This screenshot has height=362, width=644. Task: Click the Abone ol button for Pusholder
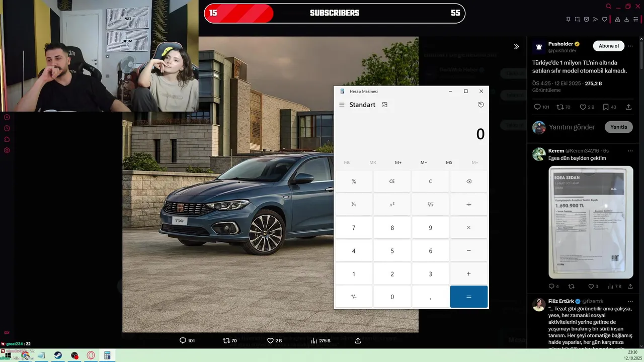(609, 46)
